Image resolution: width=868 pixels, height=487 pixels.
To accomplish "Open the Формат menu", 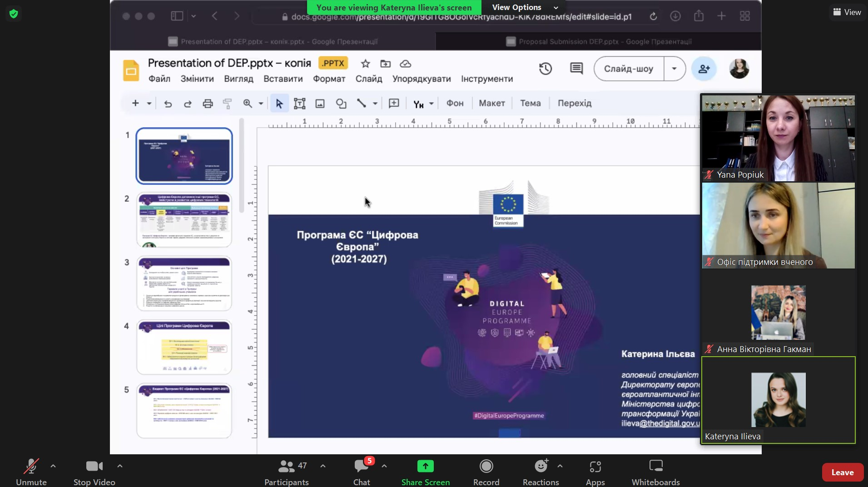I will 329,79.
